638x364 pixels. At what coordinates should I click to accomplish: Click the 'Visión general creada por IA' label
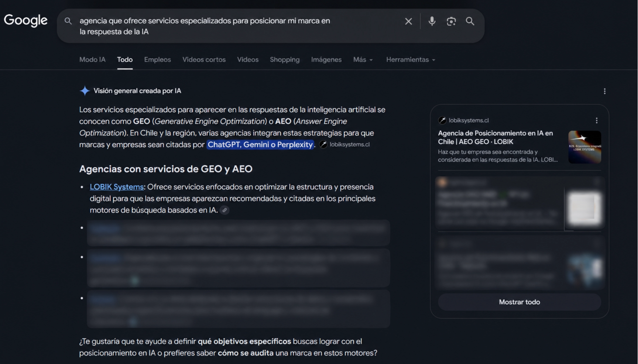137,91
